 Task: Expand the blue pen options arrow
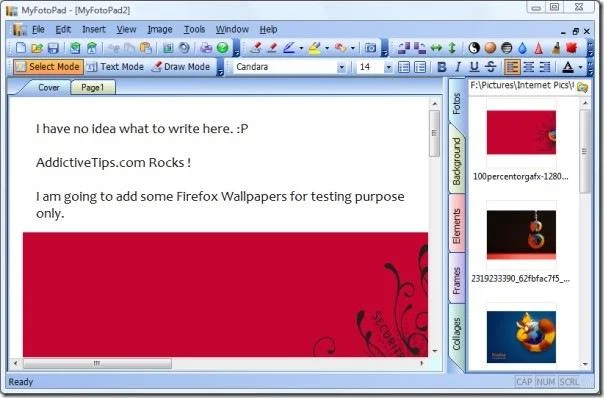(x=301, y=48)
